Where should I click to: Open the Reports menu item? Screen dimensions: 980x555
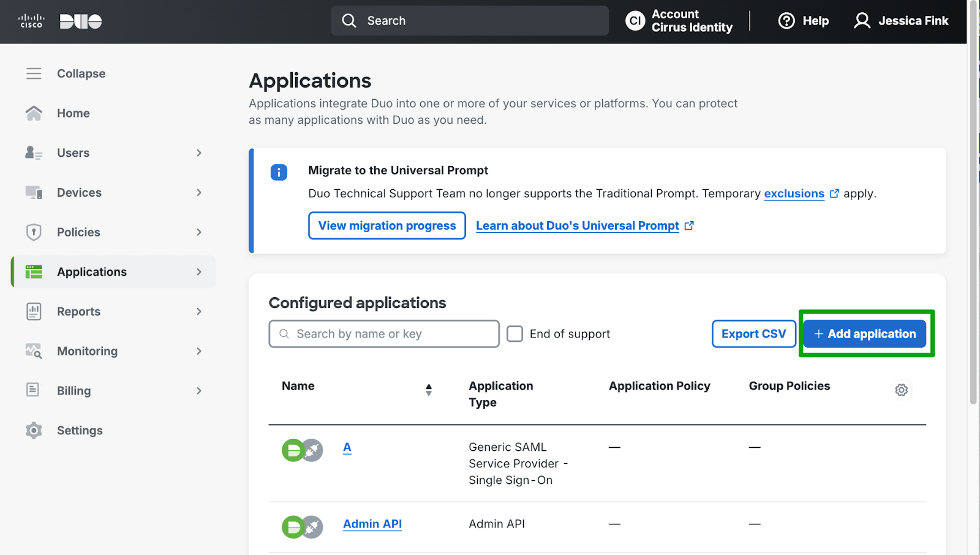(x=78, y=311)
